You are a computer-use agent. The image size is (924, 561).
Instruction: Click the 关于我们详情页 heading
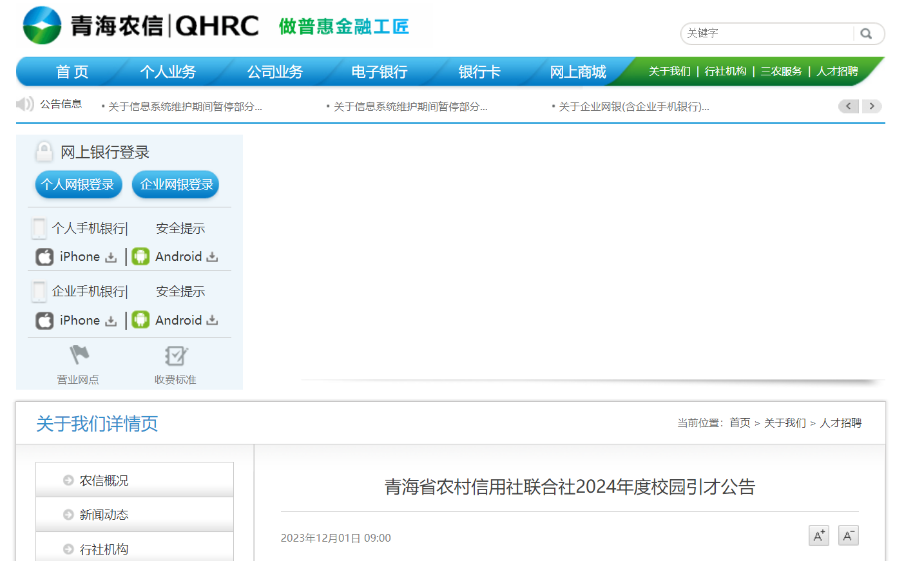(x=97, y=424)
